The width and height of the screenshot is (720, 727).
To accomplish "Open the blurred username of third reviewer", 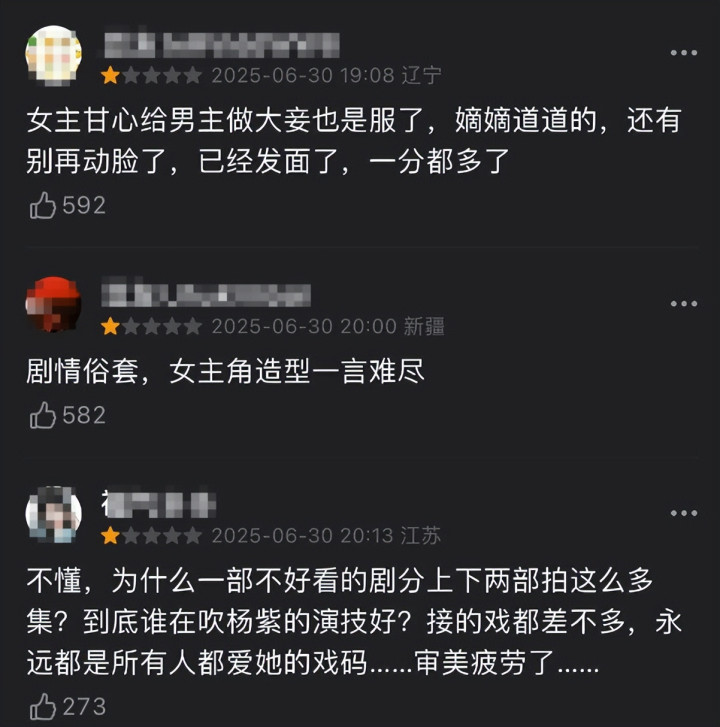I will pyautogui.click(x=159, y=503).
